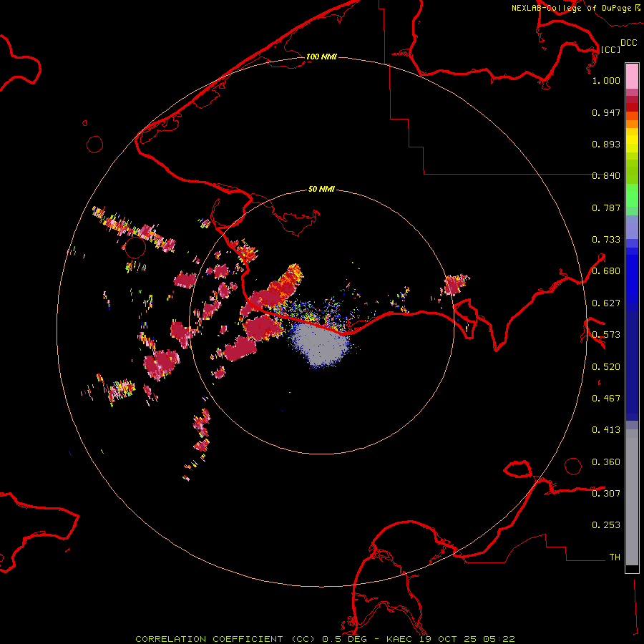Click the Correlation Coefficient caption at bottom
This screenshot has height=644, width=644.
coord(325,639)
